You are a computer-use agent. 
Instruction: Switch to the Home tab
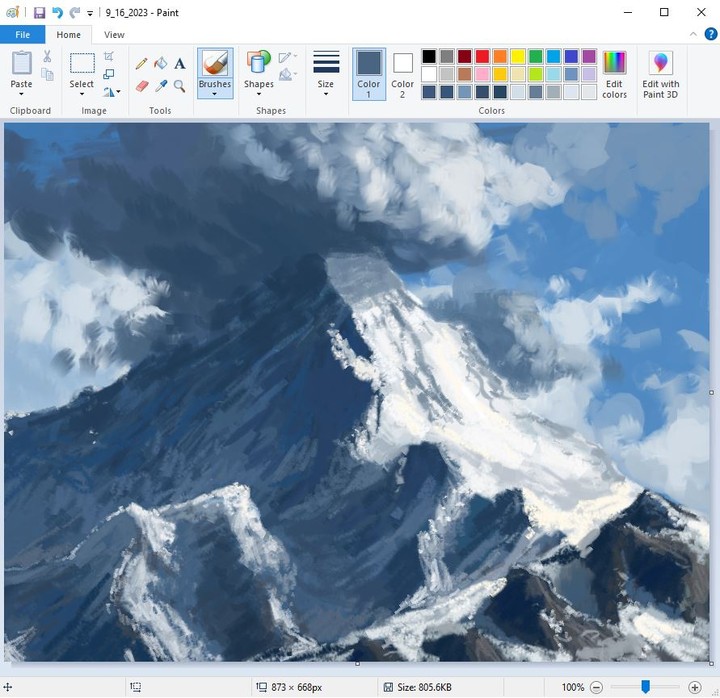tap(68, 35)
